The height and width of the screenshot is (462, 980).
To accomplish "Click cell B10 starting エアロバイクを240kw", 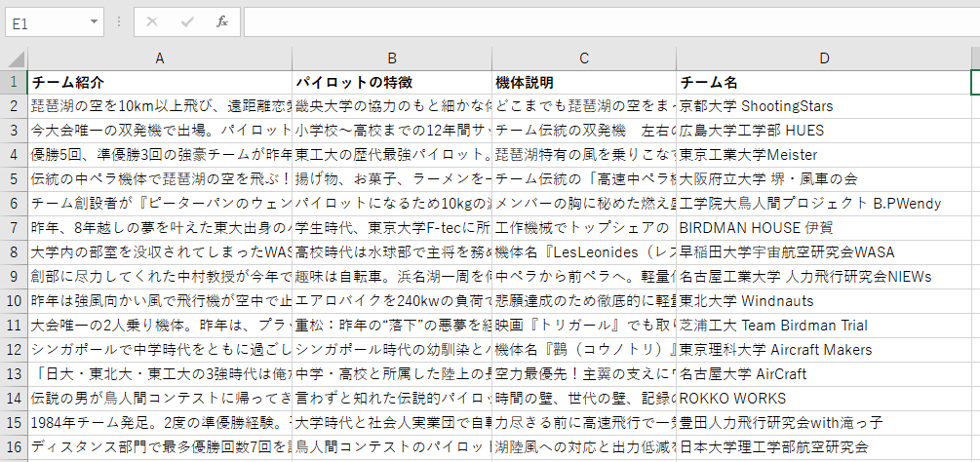I will 393,301.
